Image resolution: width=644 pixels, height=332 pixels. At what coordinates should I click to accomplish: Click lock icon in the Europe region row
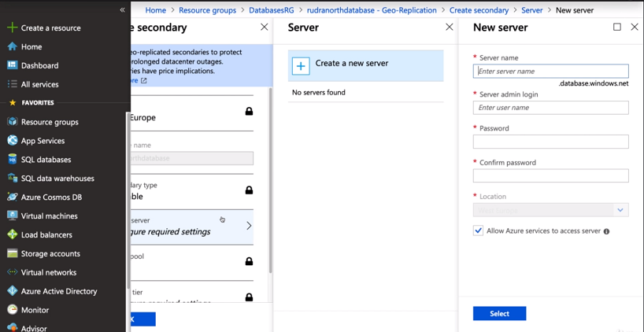click(249, 111)
